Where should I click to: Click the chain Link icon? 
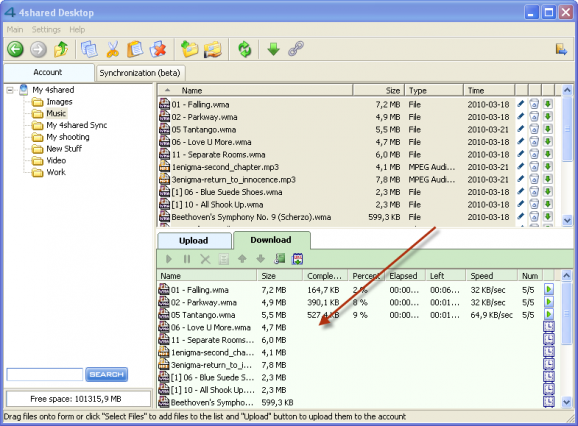(x=296, y=49)
